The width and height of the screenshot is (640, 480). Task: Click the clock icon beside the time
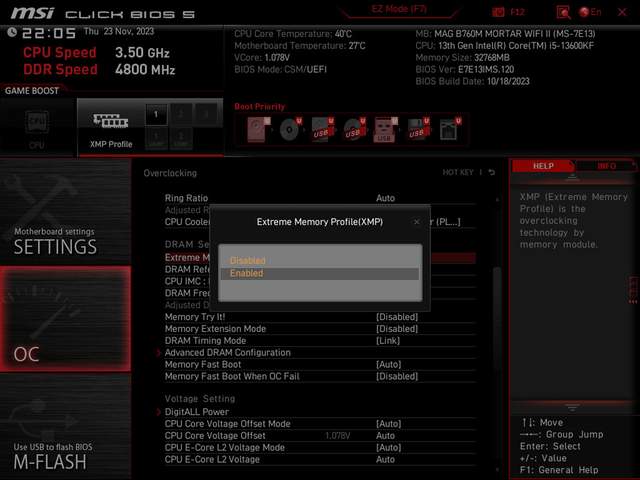point(12,32)
